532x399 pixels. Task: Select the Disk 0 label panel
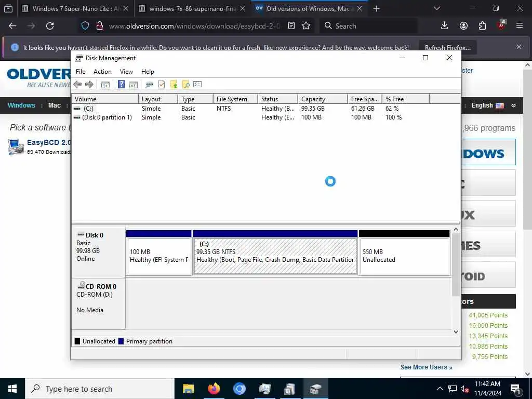(98, 253)
